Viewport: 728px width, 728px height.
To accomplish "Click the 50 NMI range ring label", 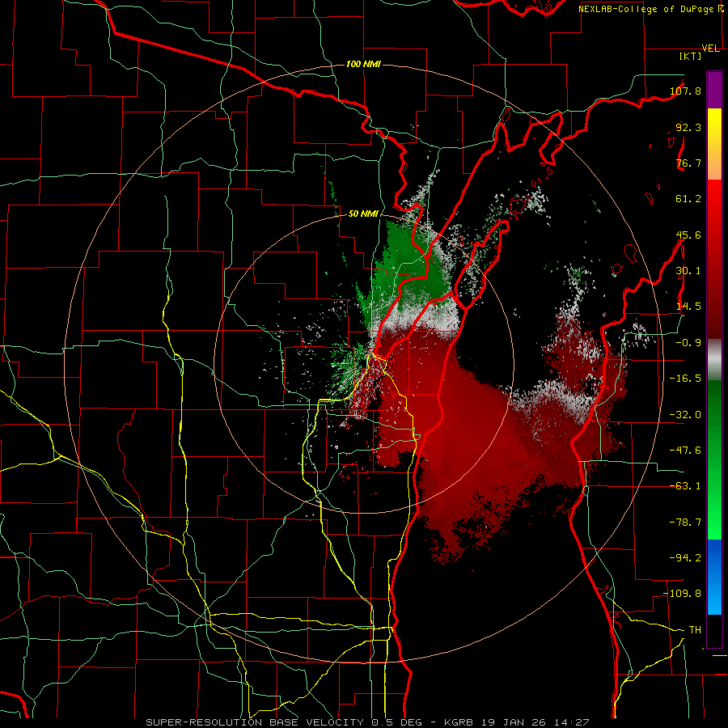I will pos(363,214).
